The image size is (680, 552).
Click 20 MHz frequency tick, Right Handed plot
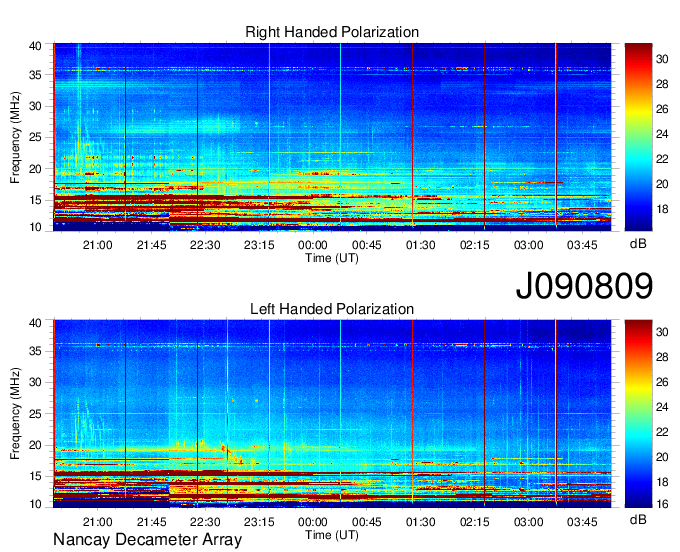coord(35,169)
